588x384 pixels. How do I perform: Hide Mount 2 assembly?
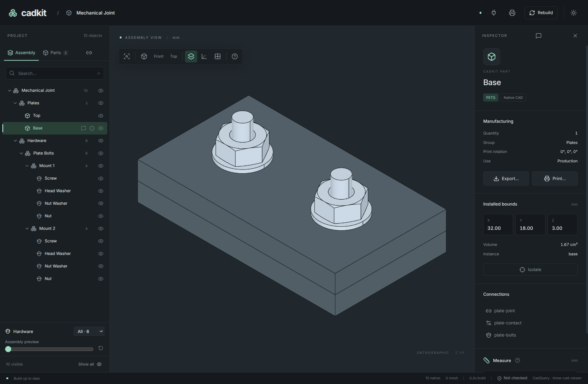[x=101, y=229]
